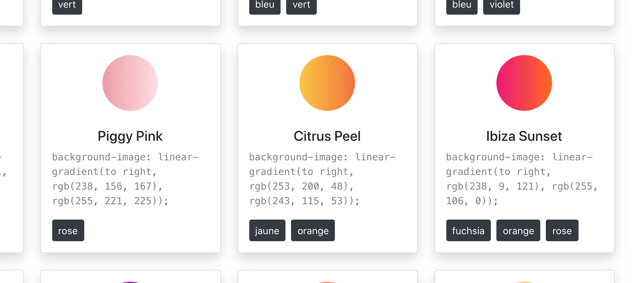The image size is (644, 283).
Task: Click the Piggy Pink title
Action: point(130,136)
